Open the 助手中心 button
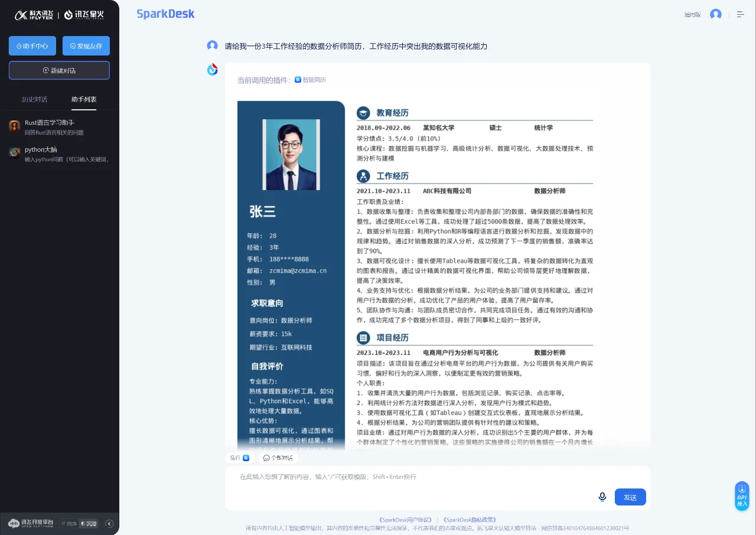 [32, 46]
